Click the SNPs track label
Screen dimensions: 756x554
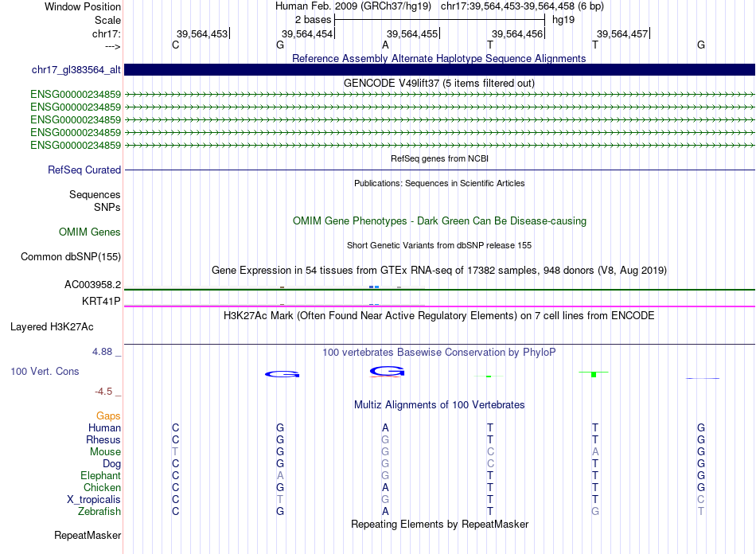pyautogui.click(x=107, y=207)
